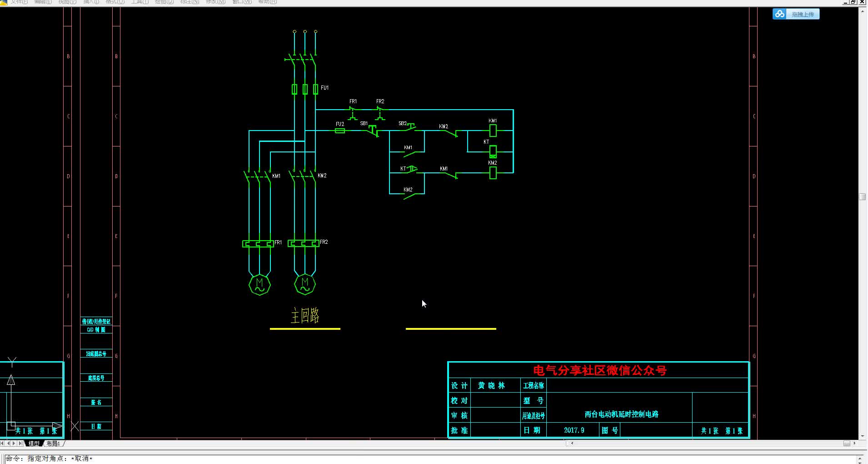Click next layout tab arrow
Image resolution: width=868 pixels, height=464 pixels.
point(14,443)
